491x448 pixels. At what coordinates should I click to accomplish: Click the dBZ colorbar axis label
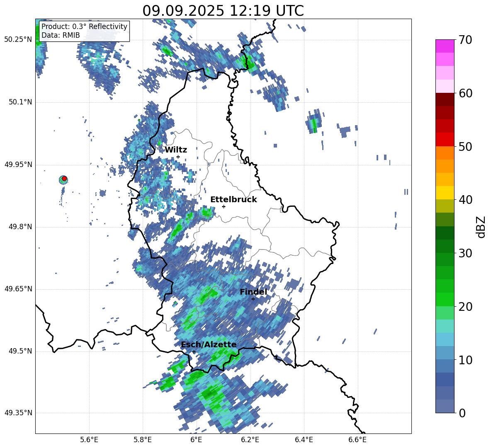coord(481,227)
